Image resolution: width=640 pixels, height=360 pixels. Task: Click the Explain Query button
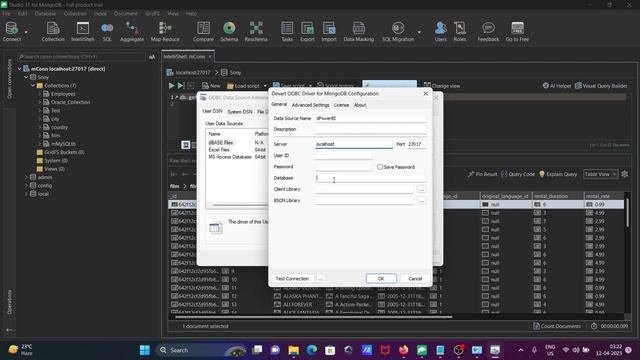(x=558, y=174)
